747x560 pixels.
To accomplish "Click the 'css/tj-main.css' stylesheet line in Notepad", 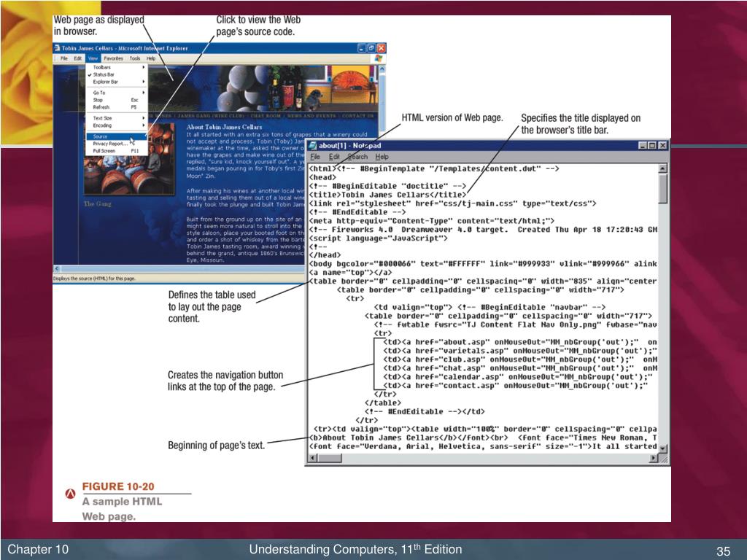I will (453, 203).
